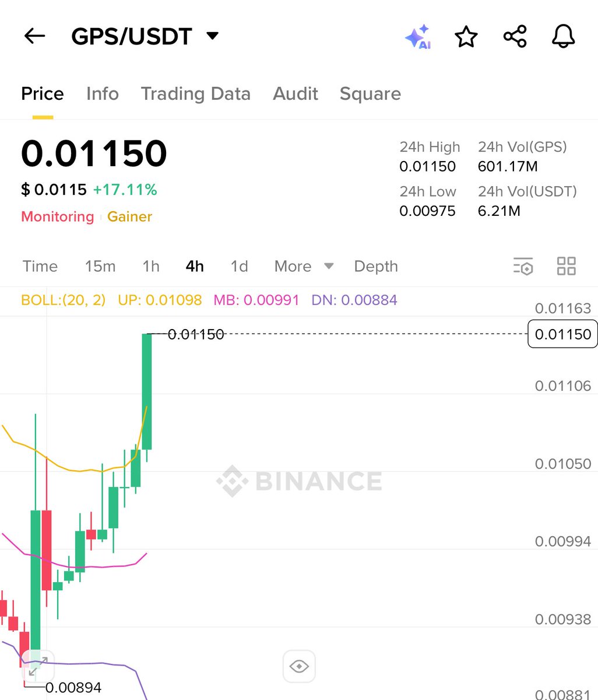
Task: Tap the tall latest green candle
Action: click(x=147, y=391)
